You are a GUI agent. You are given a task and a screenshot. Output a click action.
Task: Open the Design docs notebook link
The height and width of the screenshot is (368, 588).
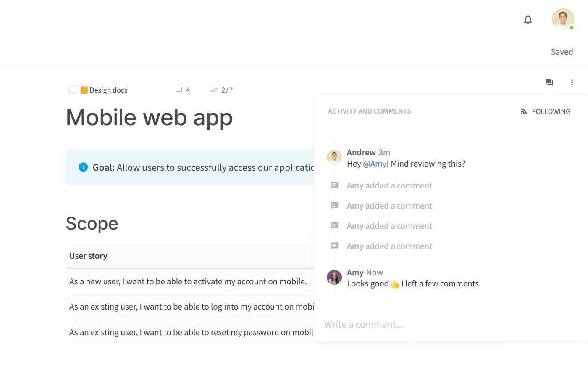point(104,90)
